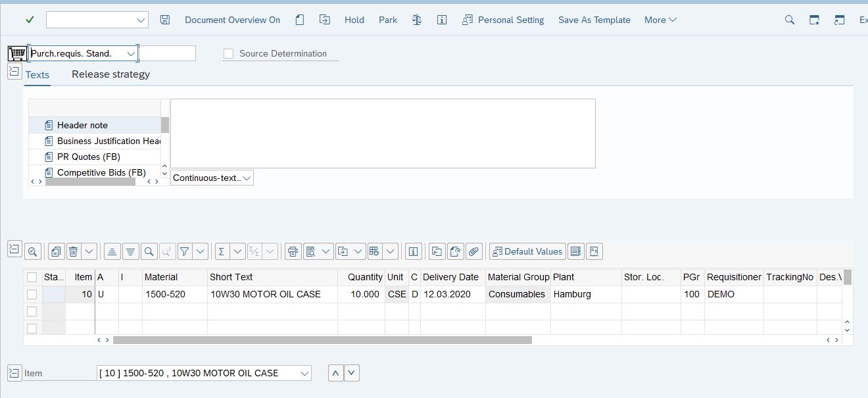Open the Continuous-text format dropdown
This screenshot has height=398, width=868.
[212, 178]
